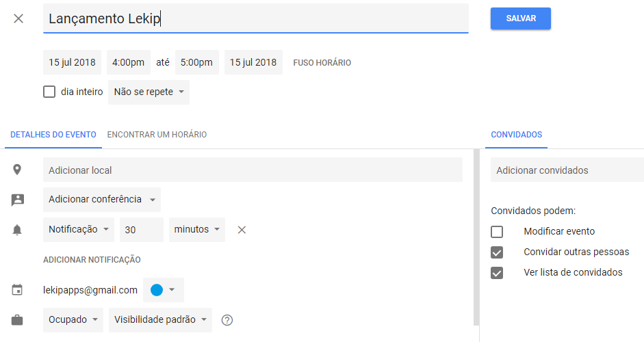Click the location pin icon
The image size is (644, 342).
pyautogui.click(x=17, y=170)
